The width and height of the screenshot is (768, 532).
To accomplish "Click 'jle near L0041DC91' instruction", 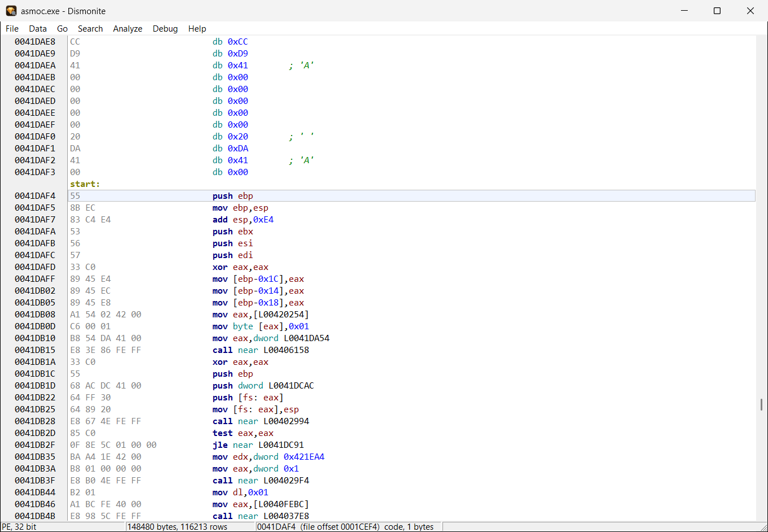I will 258,445.
